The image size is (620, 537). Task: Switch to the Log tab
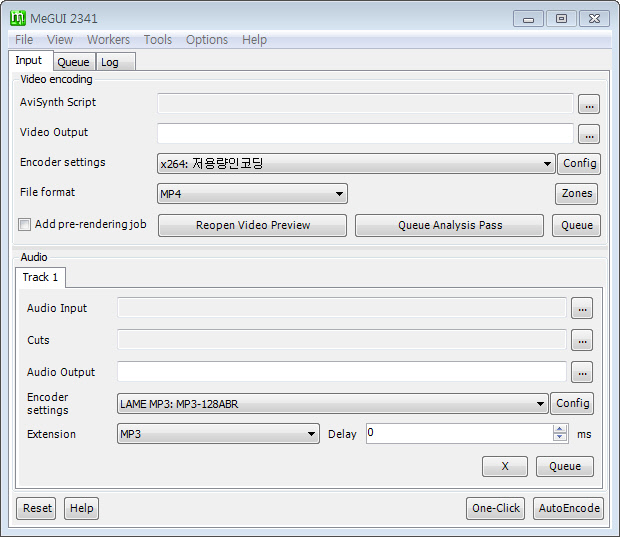click(115, 62)
